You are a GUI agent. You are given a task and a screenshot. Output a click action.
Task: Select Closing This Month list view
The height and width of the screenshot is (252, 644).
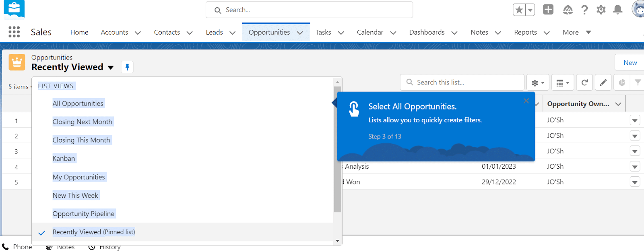pos(81,140)
